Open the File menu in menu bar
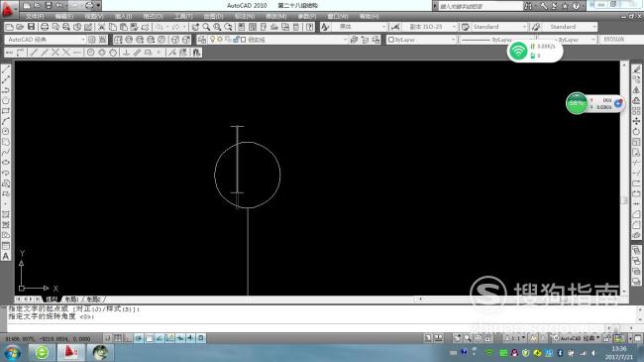Viewport: 644px width, 362px height. [35, 17]
